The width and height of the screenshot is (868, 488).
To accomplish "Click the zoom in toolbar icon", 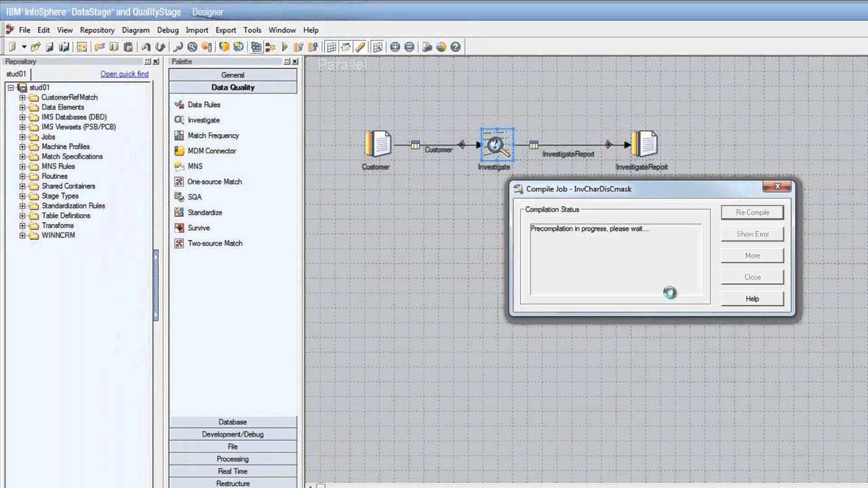I will pyautogui.click(x=395, y=47).
